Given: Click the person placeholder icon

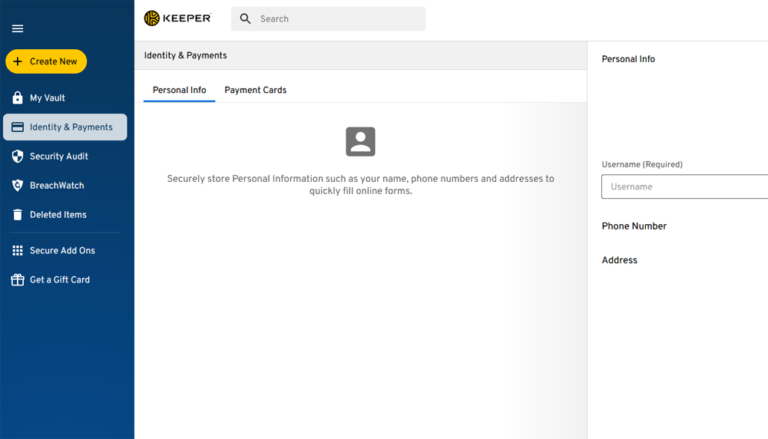Looking at the screenshot, I should (360, 141).
